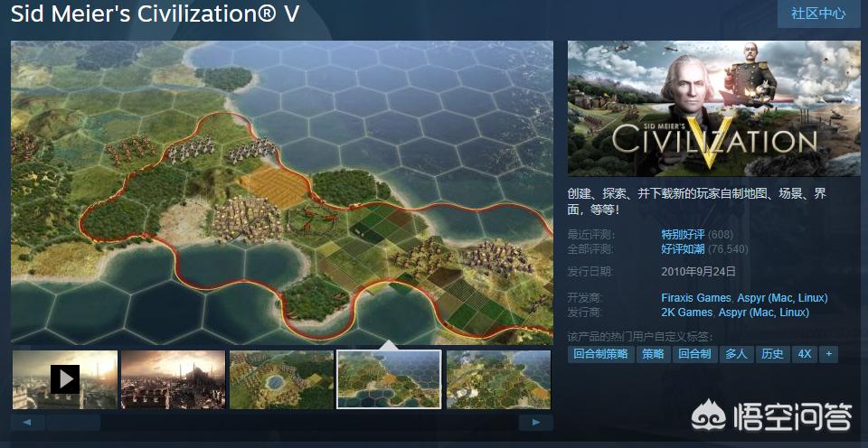Viewport: 868px width, 448px height.
Task: Select the 策略 tag
Action: [653, 354]
